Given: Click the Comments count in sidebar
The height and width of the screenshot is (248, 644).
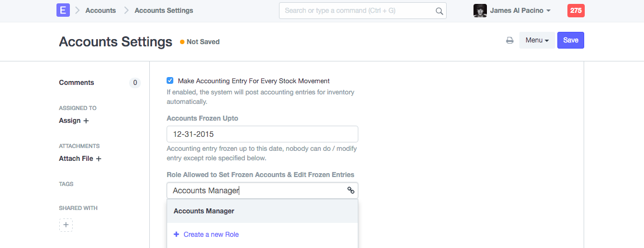Looking at the screenshot, I should 135,83.
